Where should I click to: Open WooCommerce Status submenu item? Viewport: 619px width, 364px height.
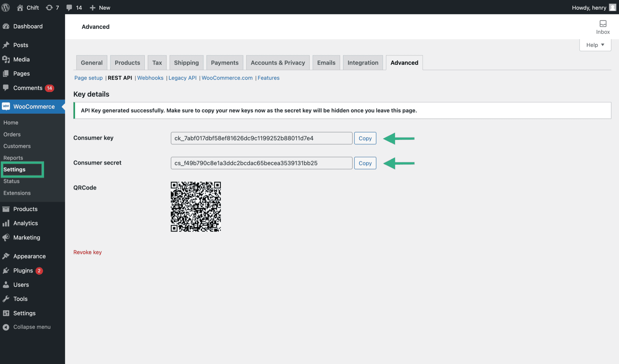pos(11,181)
